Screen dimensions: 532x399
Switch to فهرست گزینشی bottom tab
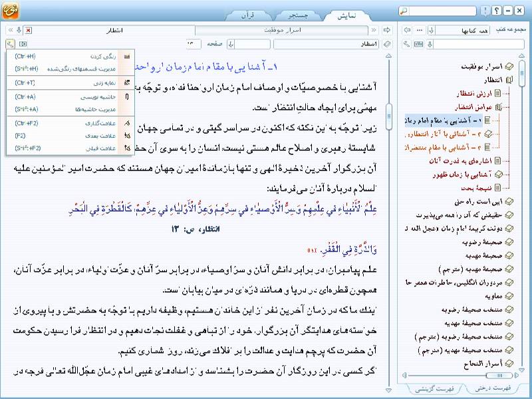tap(435, 388)
